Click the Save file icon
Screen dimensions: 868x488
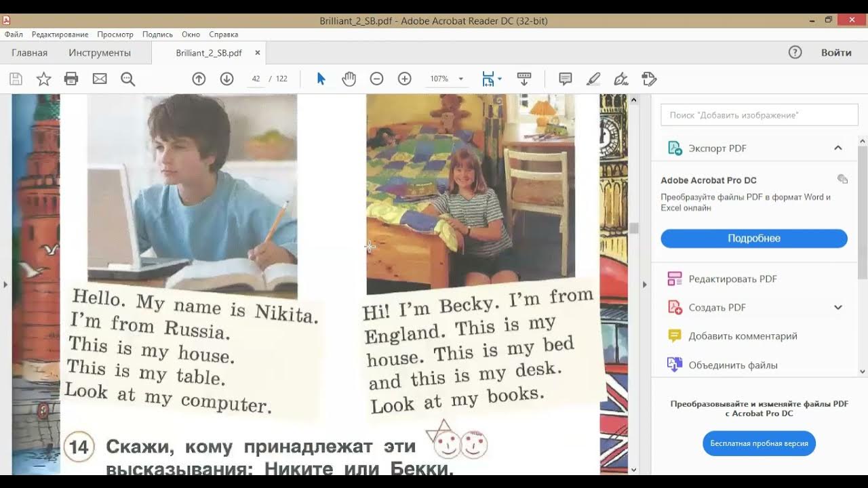16,79
